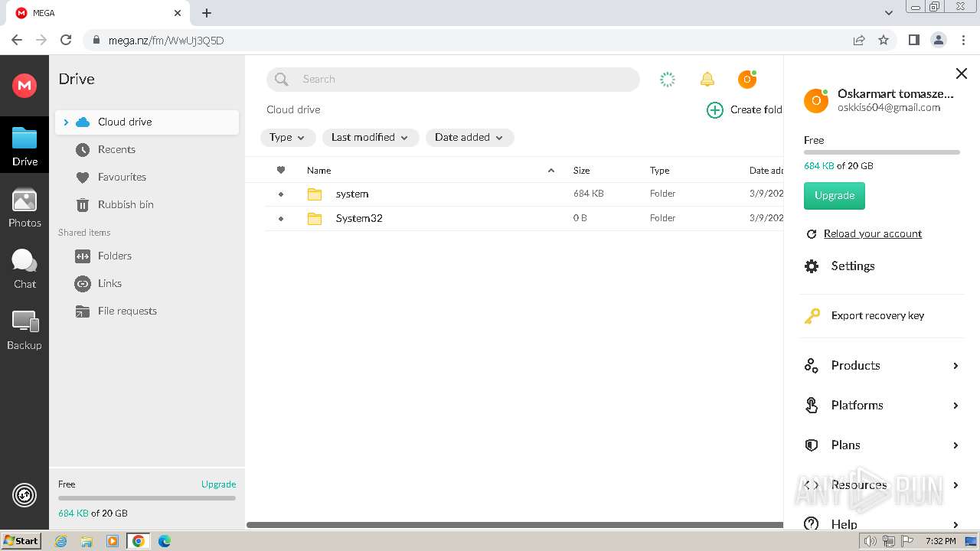Reload the browser page
Screen dimensions: 980x551
(66, 40)
